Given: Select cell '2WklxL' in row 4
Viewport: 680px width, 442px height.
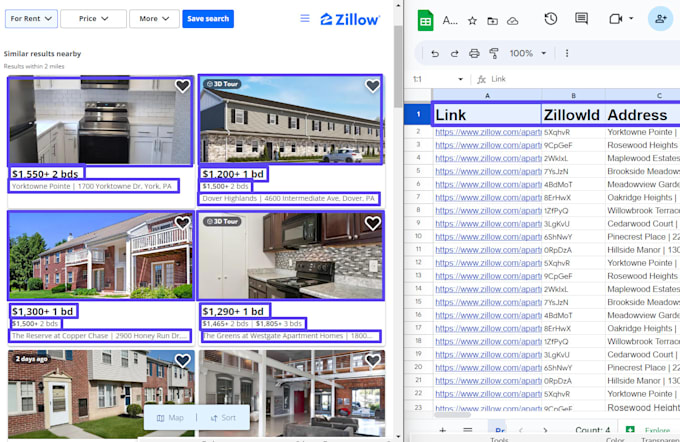Looking at the screenshot, I should 573,158.
